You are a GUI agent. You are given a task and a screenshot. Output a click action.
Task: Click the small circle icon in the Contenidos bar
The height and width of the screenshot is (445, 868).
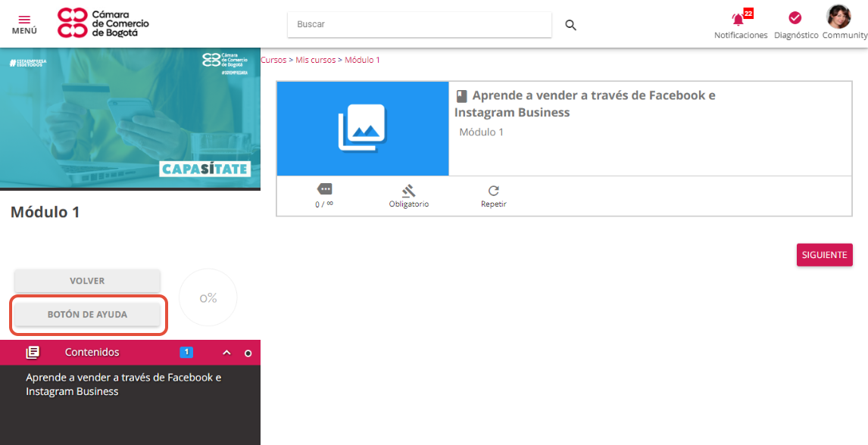click(x=248, y=353)
